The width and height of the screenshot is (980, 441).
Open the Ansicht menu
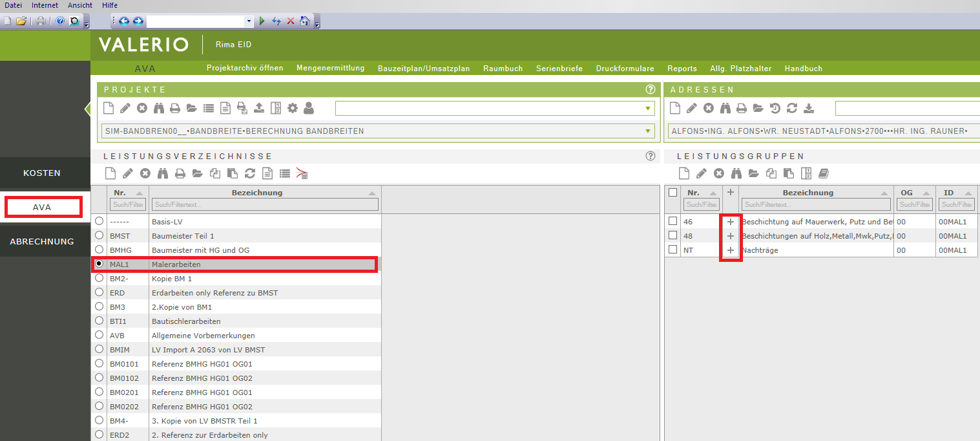coord(80,5)
